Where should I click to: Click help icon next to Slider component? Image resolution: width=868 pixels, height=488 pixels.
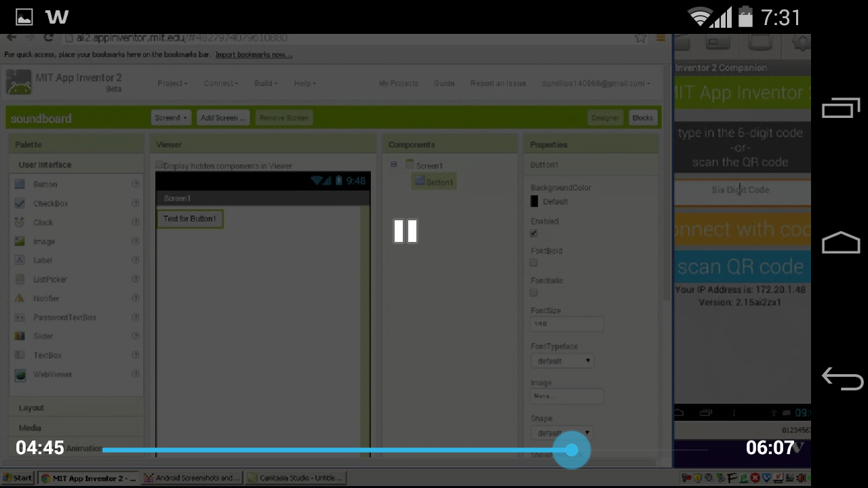pos(135,336)
